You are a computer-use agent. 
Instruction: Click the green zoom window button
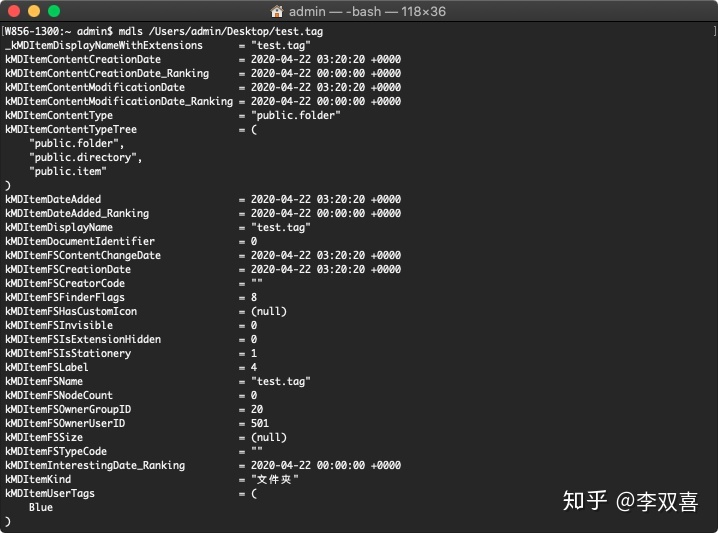click(54, 11)
